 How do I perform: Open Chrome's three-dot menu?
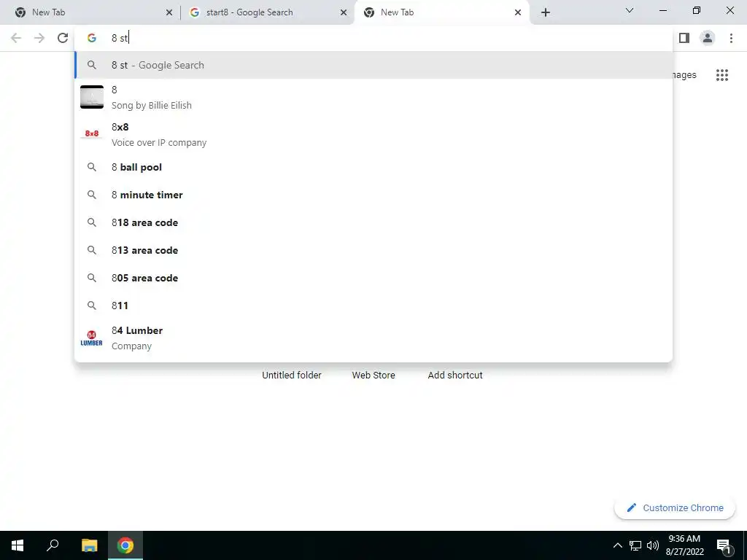(731, 38)
